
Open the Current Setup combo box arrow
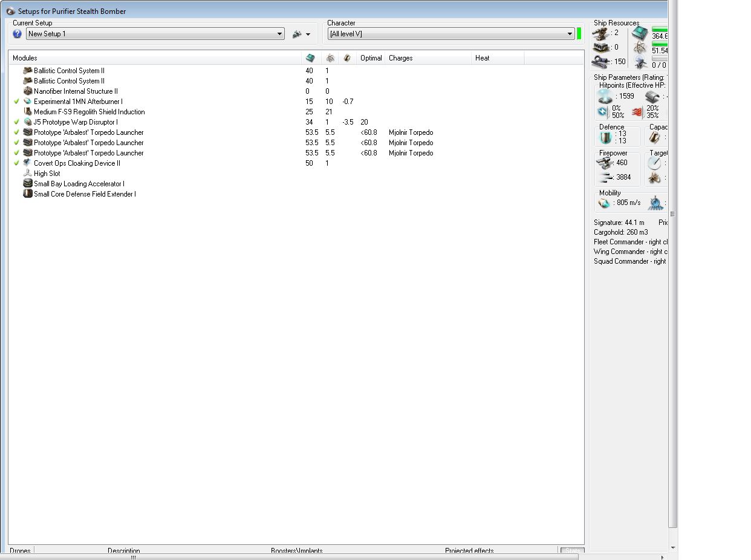(280, 34)
